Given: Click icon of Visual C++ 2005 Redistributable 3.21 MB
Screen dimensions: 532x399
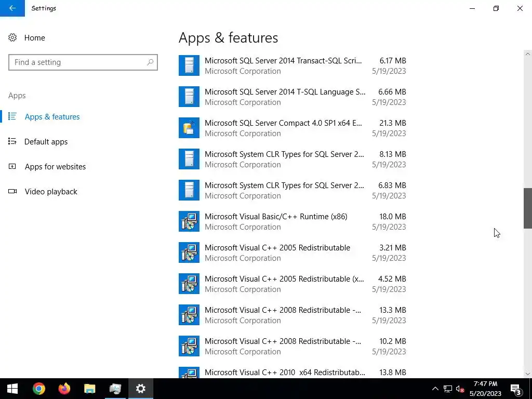Looking at the screenshot, I should tap(189, 253).
